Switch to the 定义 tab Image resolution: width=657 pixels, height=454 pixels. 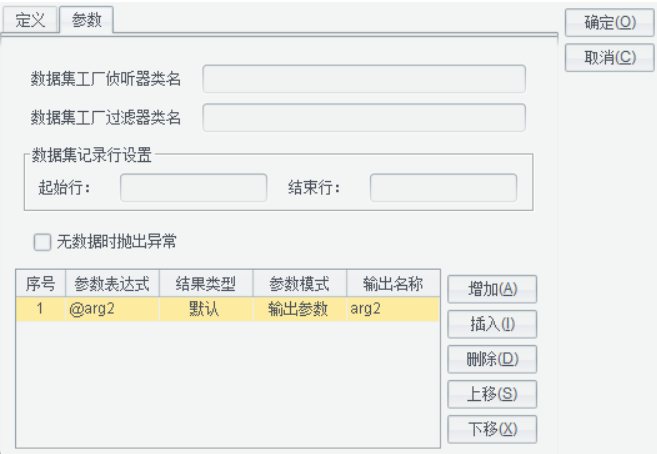click(x=30, y=20)
